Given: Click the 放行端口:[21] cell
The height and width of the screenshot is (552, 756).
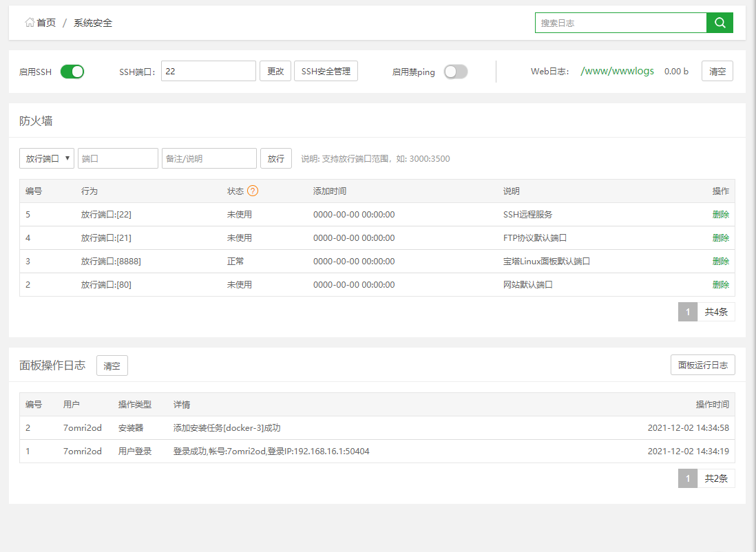Looking at the screenshot, I should [x=106, y=237].
